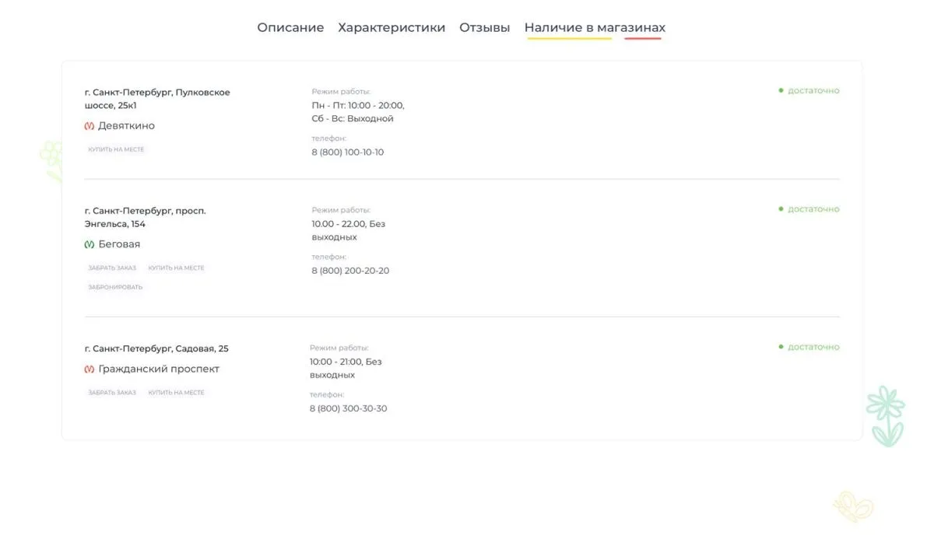934x560 pixels.
Task: Click green availability dot for Пулковское шоссе store
Action: point(781,89)
